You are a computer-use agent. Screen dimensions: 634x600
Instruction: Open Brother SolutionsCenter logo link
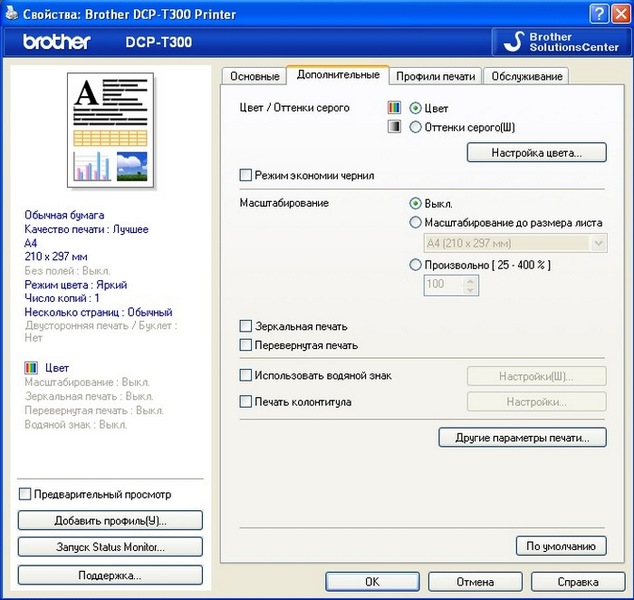(x=560, y=42)
